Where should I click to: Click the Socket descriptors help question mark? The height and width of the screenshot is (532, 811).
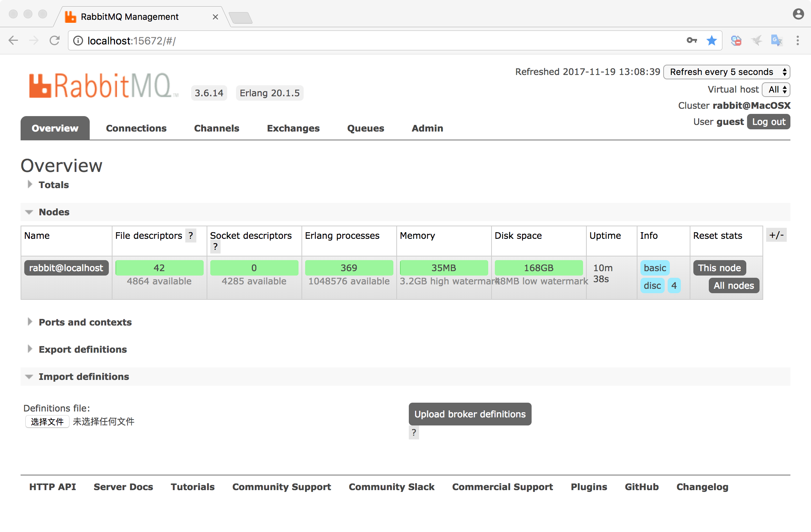(215, 247)
